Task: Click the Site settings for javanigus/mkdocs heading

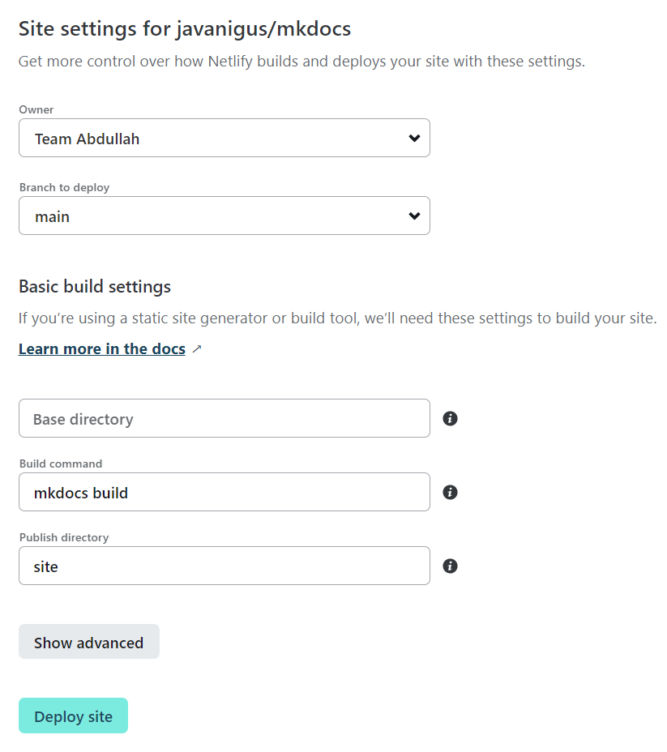Action: pos(185,29)
